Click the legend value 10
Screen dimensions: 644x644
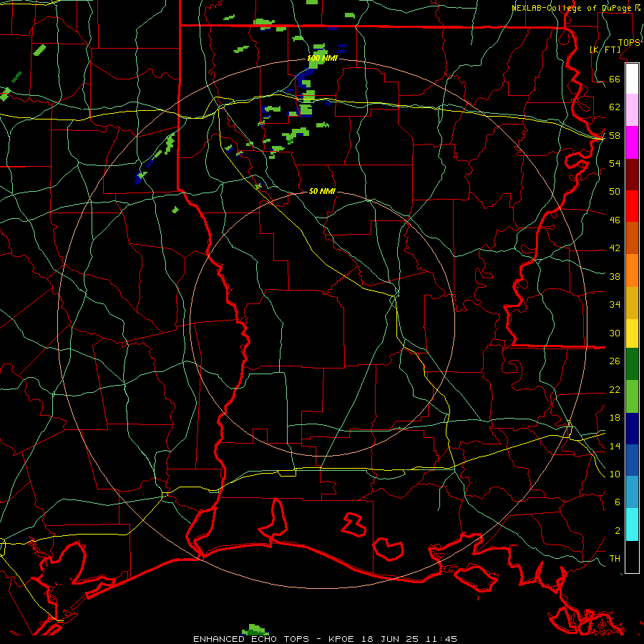tap(615, 474)
